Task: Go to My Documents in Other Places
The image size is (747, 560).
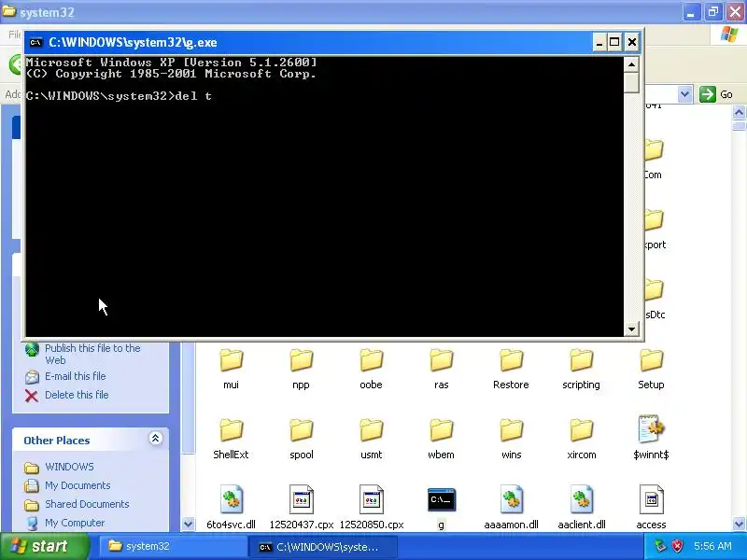Action: click(x=78, y=485)
